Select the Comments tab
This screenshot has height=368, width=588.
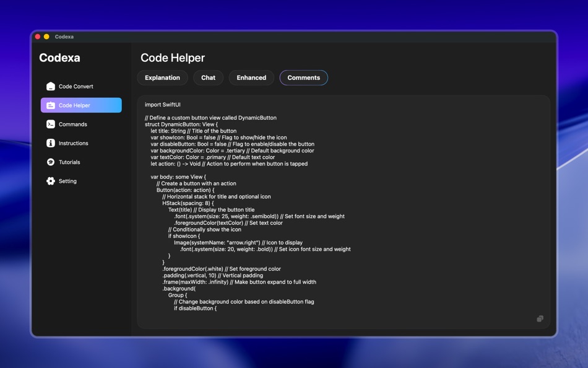[x=304, y=77]
